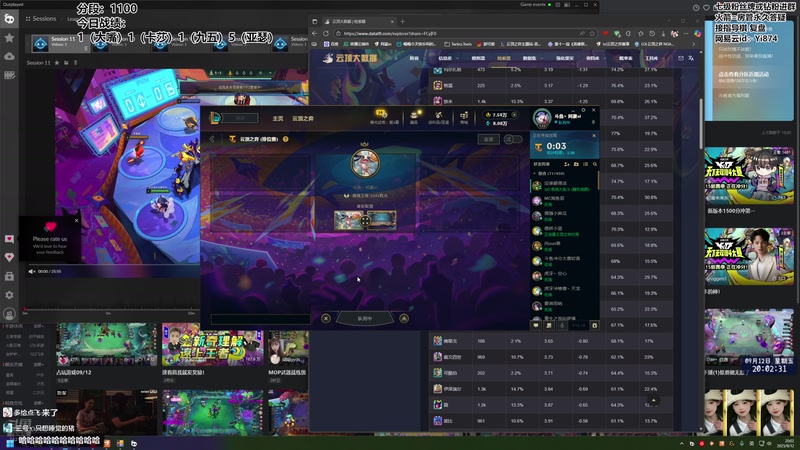Toggle the lobby switch at top right
The image size is (800, 450).
(513, 139)
